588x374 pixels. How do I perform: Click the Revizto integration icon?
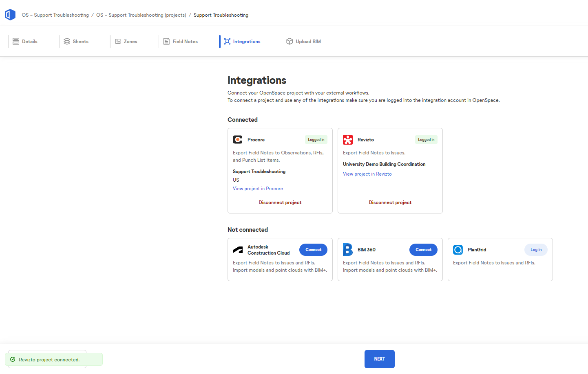[348, 139]
